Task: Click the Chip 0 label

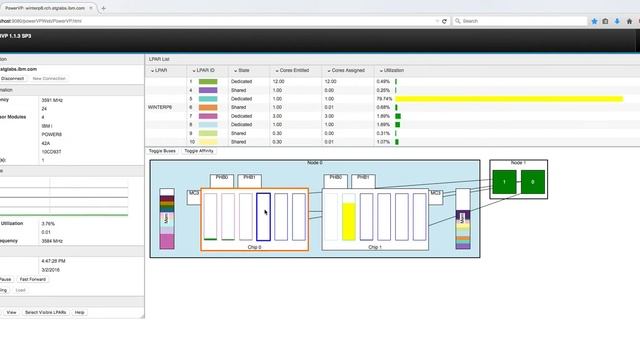Action: (254, 247)
